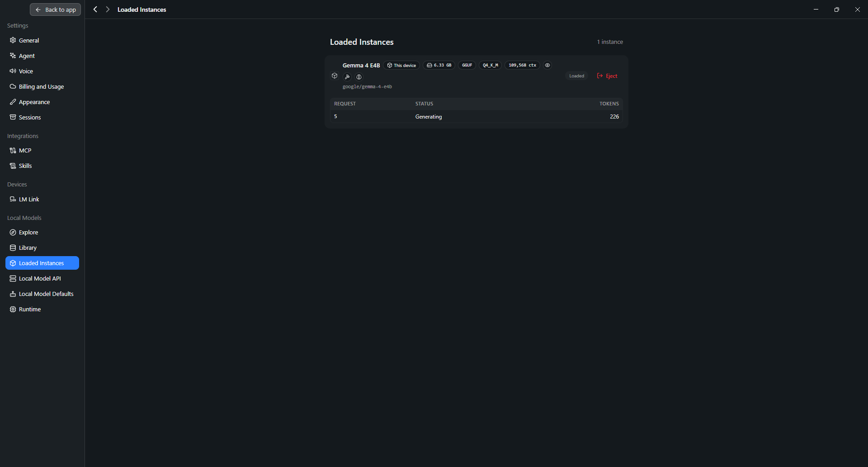
Task: Open Sessions settings
Action: pos(42,117)
